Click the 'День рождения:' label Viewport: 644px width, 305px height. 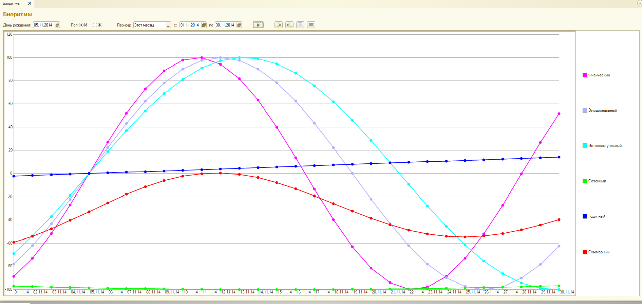(x=17, y=25)
